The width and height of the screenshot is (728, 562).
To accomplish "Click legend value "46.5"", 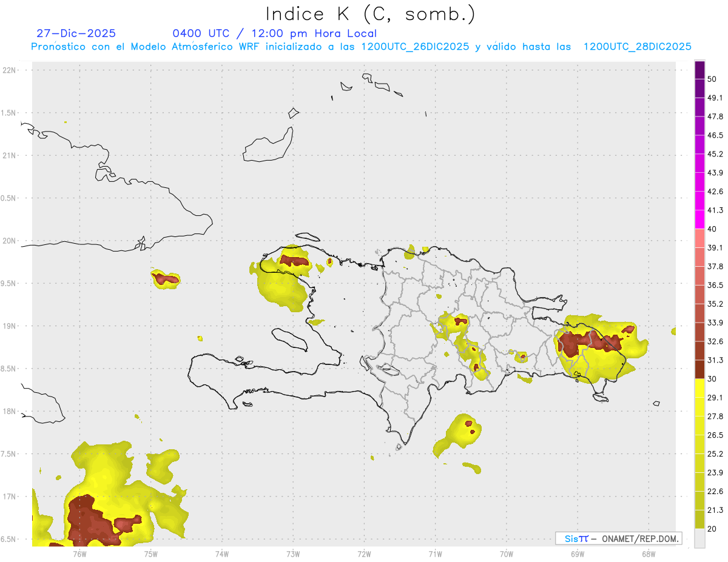I will (x=715, y=136).
